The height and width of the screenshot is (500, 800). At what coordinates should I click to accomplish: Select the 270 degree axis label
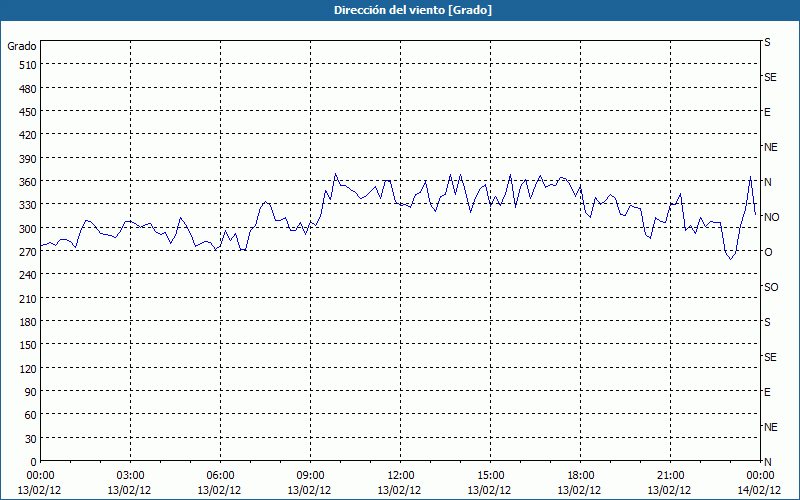(28, 252)
